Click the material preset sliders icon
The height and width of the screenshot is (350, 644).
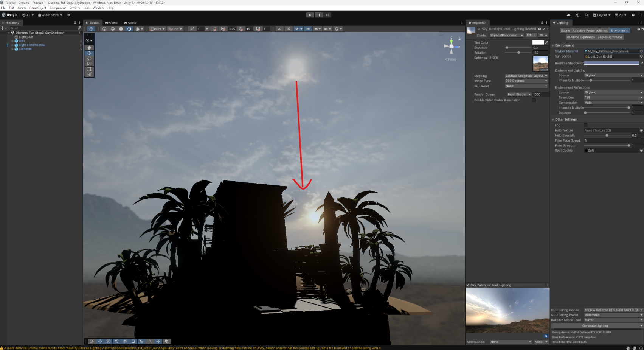[544, 29]
